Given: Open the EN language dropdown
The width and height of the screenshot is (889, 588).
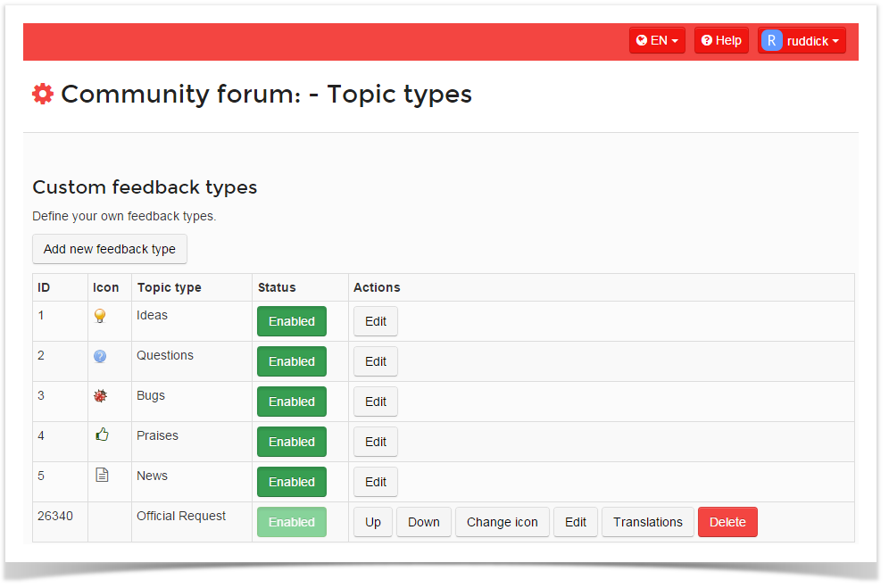Looking at the screenshot, I should pos(657,40).
